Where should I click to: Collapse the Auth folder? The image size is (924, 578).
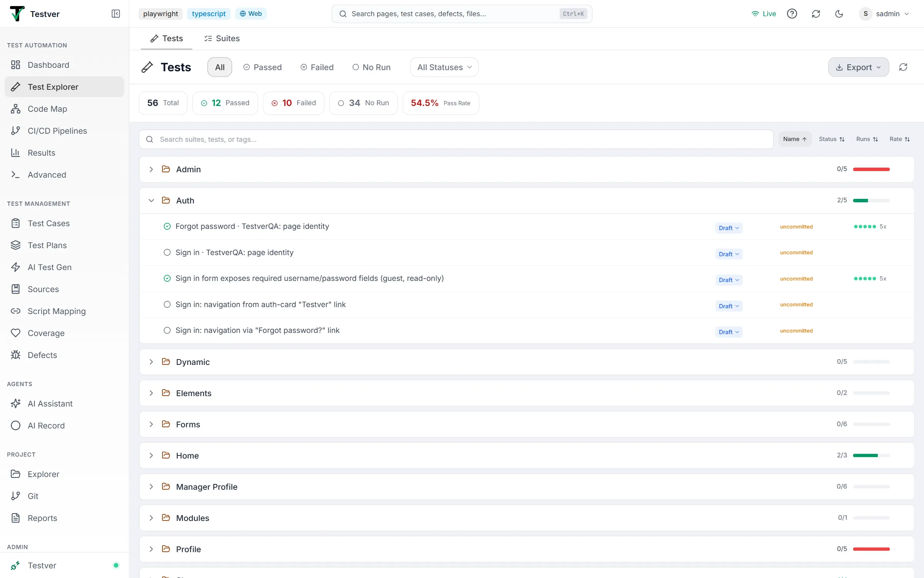point(151,200)
